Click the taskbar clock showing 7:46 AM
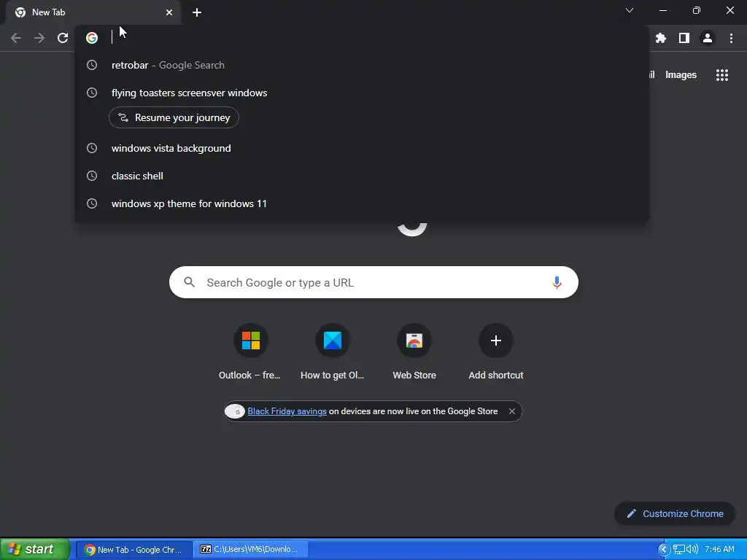 (719, 550)
